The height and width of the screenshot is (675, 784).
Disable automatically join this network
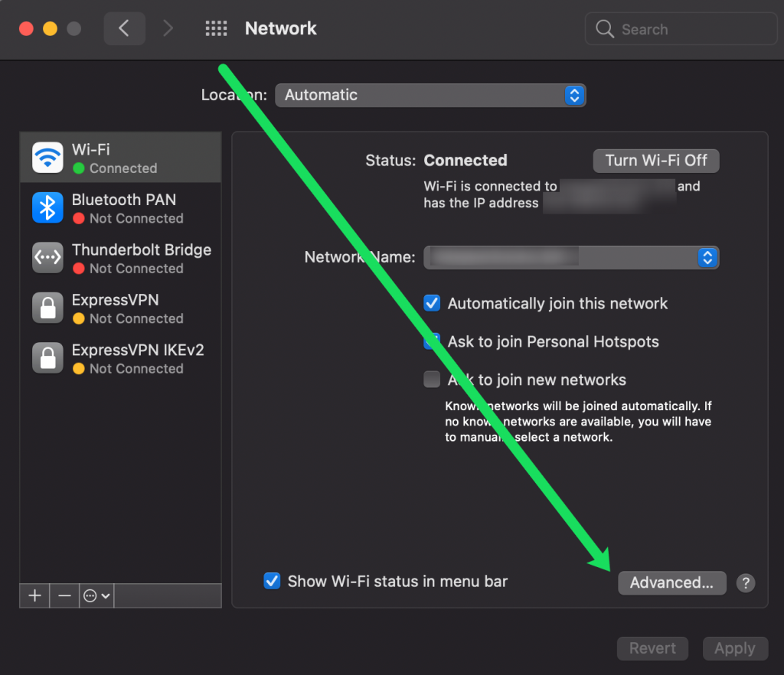click(x=432, y=303)
